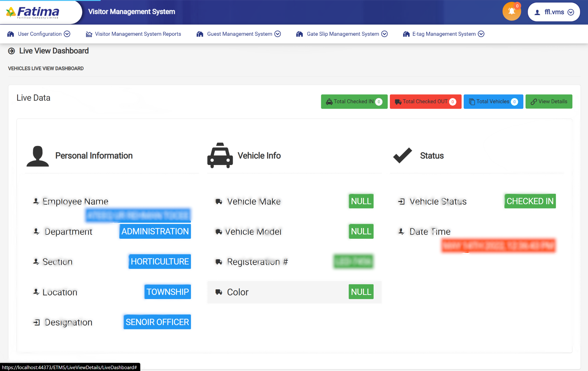Click the checkmark icon beside Status
588x371 pixels.
coord(402,156)
